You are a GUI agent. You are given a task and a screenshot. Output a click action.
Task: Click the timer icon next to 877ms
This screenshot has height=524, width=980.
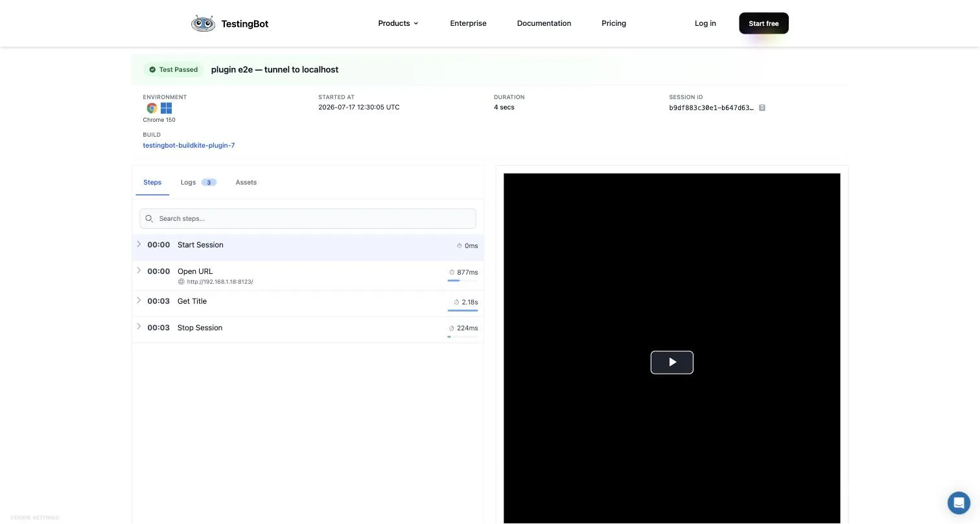click(x=452, y=272)
